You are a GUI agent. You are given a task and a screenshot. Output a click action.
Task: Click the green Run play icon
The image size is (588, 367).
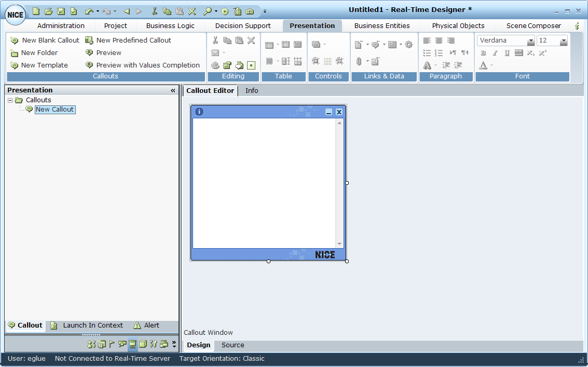[225, 11]
